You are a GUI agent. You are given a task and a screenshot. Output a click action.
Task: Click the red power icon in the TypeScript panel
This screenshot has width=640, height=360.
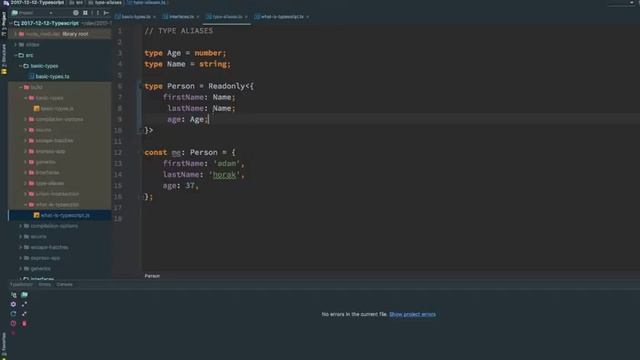(13, 323)
